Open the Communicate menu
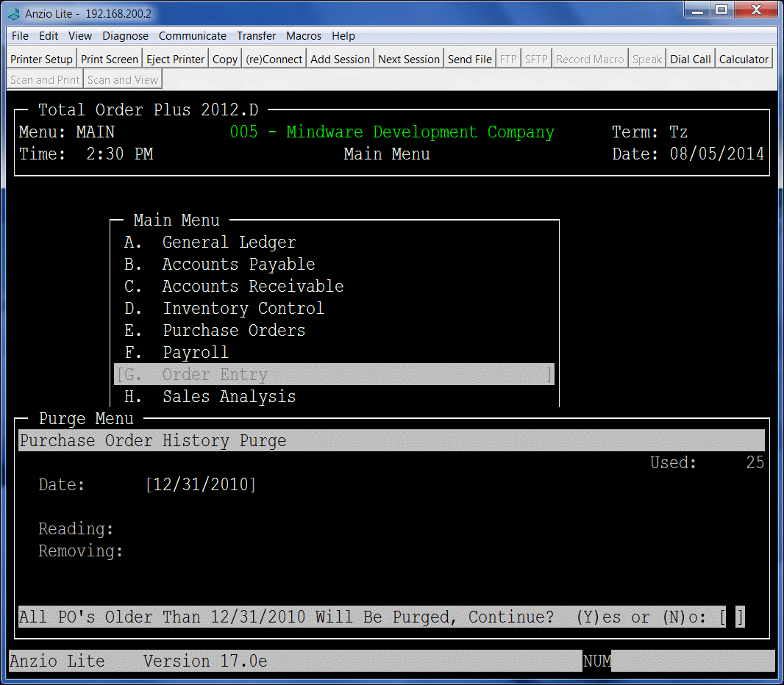This screenshot has height=685, width=784. pyautogui.click(x=193, y=36)
